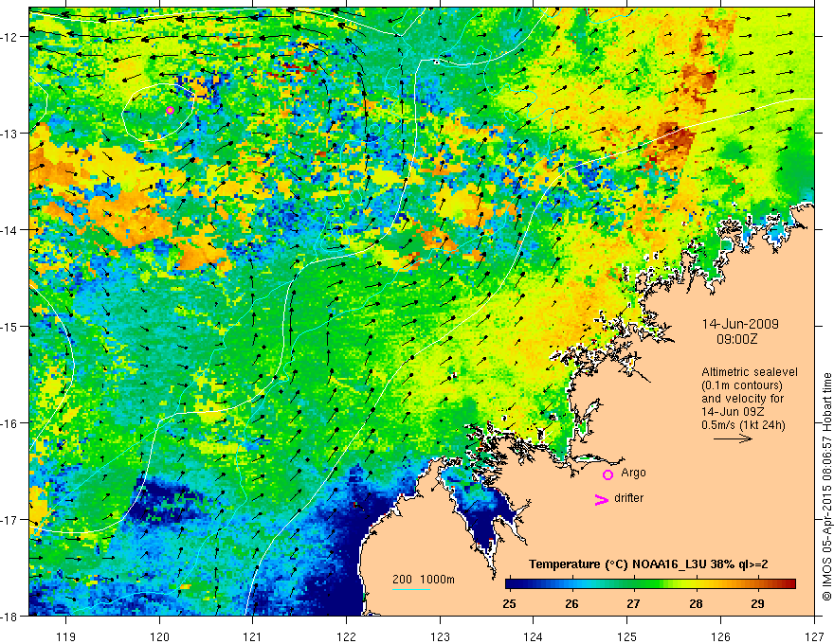This screenshot has width=834, height=644.
Task: Click the '14-Jun 09Z' caption line
Action: 732,411
